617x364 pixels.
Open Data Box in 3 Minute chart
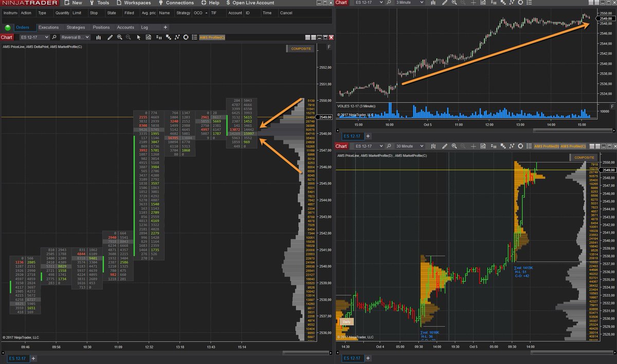click(x=483, y=3)
